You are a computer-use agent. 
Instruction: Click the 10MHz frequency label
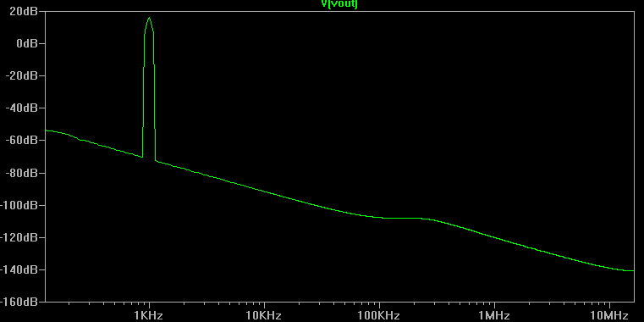click(x=609, y=315)
